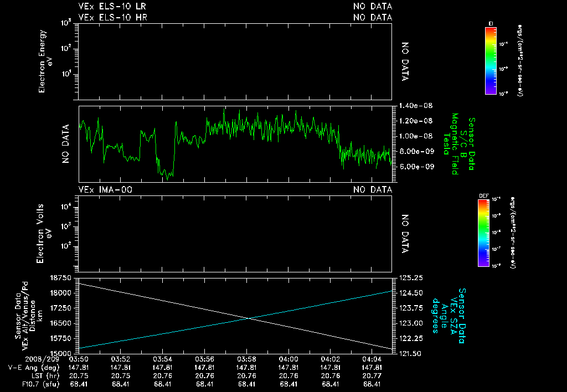Click LST value 20.75 under 03:50
This screenshot has width=567, height=392.
click(79, 376)
